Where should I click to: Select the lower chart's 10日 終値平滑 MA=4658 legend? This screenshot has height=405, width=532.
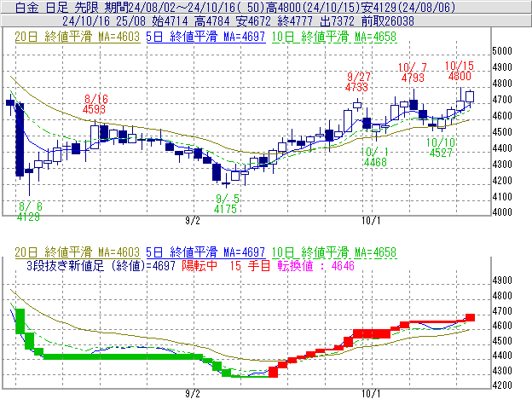click(x=334, y=252)
